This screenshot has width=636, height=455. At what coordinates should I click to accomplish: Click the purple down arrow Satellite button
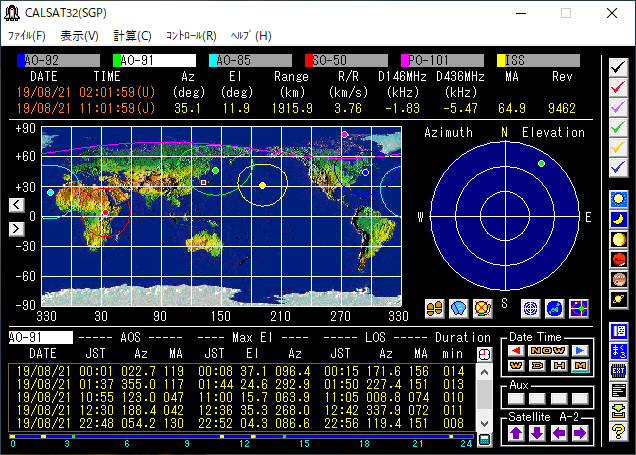(537, 434)
